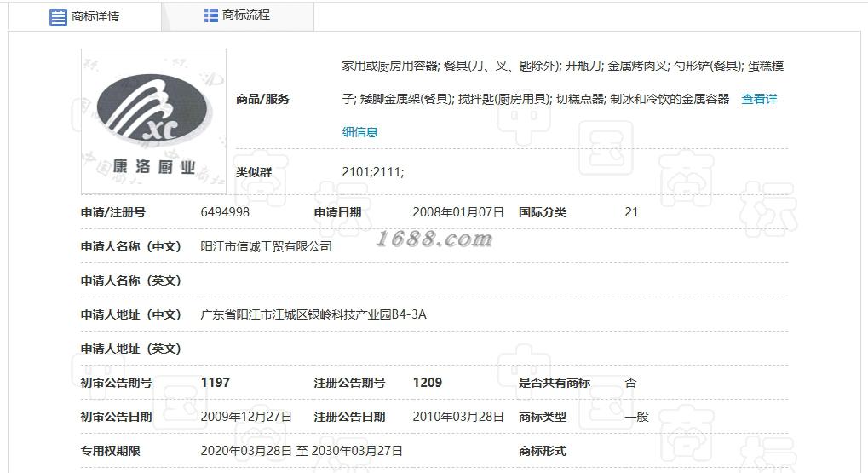Click the 商标详情 document icon
Image resolution: width=868 pixels, height=473 pixels.
click(x=58, y=17)
